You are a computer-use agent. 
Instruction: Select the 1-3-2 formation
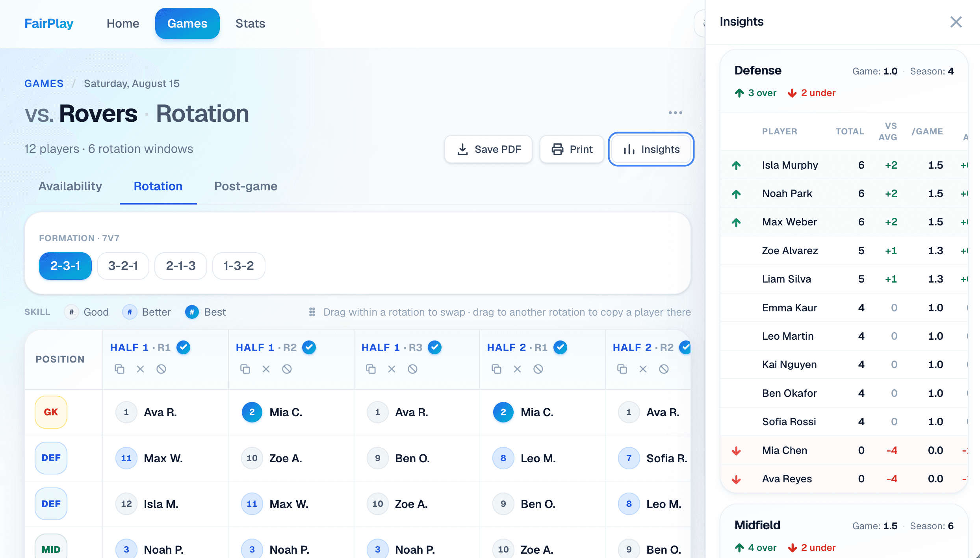pyautogui.click(x=239, y=266)
